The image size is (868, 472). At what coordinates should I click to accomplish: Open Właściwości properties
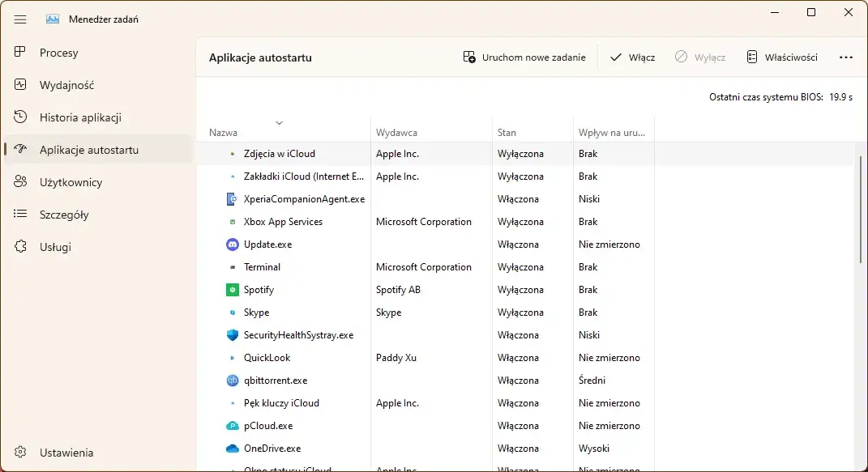(x=781, y=57)
